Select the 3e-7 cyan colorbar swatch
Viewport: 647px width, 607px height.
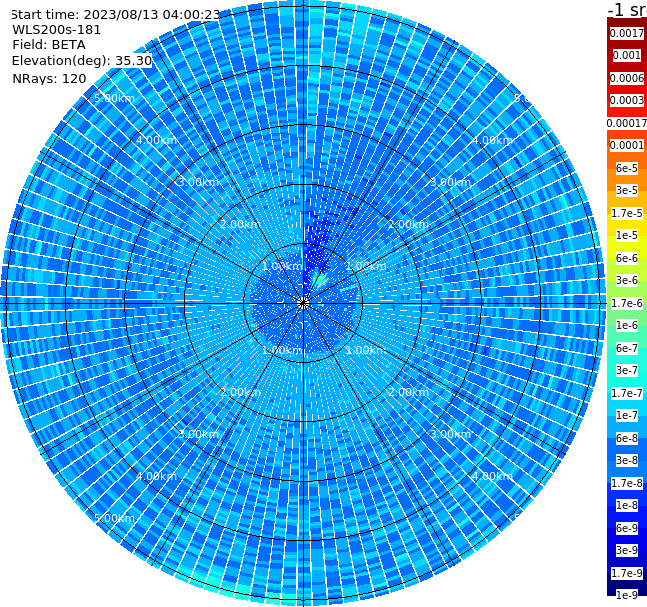coord(626,370)
